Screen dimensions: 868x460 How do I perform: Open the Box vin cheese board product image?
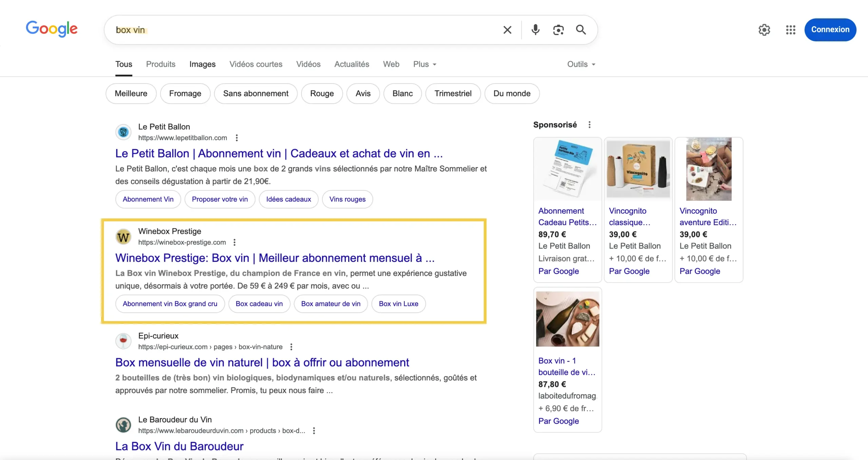pyautogui.click(x=568, y=319)
